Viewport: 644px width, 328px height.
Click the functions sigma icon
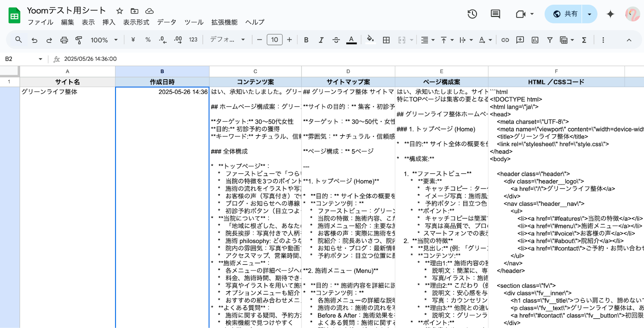pyautogui.click(x=584, y=40)
